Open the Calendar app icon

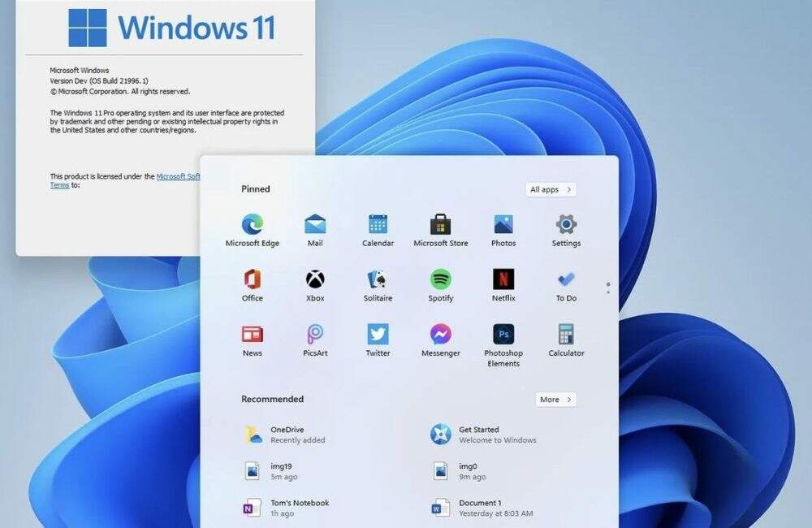[378, 224]
